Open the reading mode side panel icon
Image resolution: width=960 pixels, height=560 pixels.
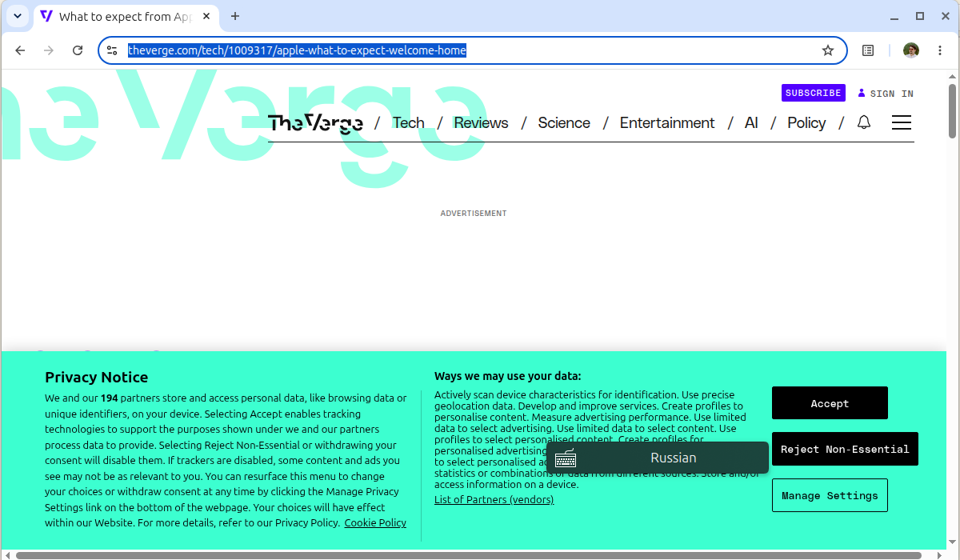(x=868, y=50)
